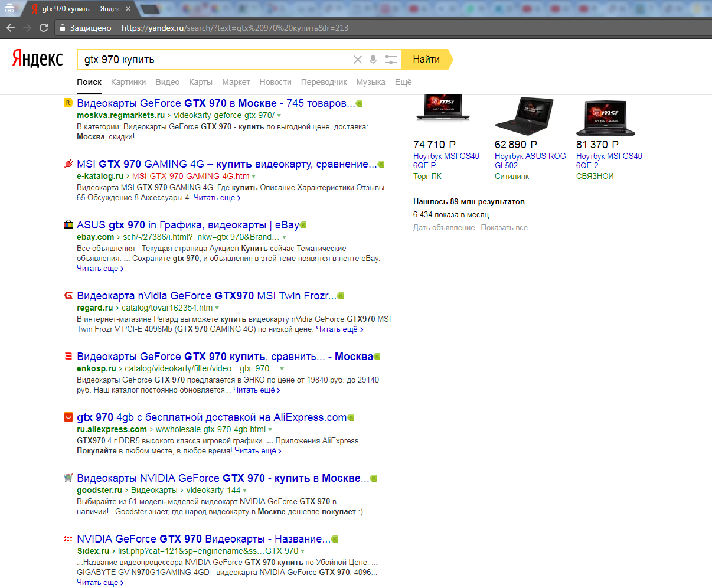Open advanced search settings sliders icon
The height and width of the screenshot is (588, 712).
[391, 60]
